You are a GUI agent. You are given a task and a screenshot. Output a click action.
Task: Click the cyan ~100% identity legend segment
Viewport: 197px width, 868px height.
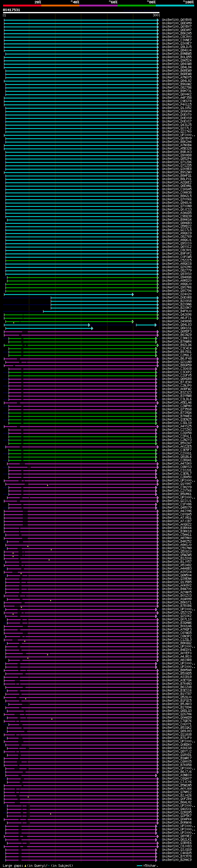[175, 6]
